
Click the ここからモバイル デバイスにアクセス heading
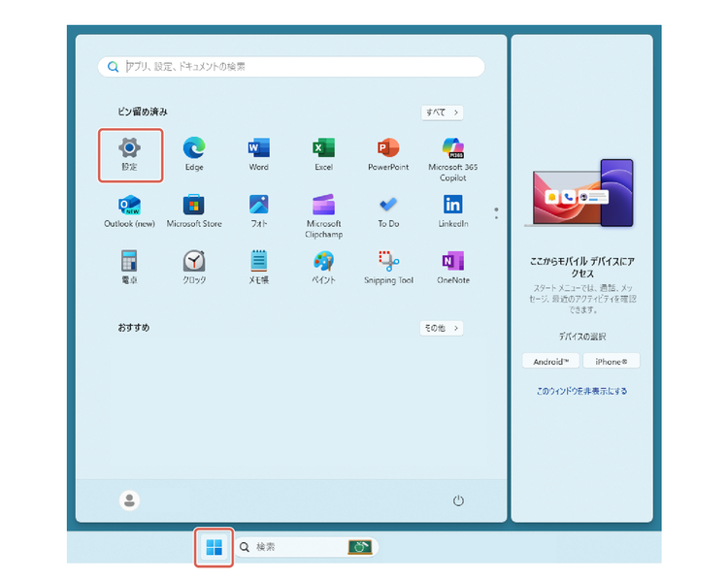pyautogui.click(x=581, y=267)
